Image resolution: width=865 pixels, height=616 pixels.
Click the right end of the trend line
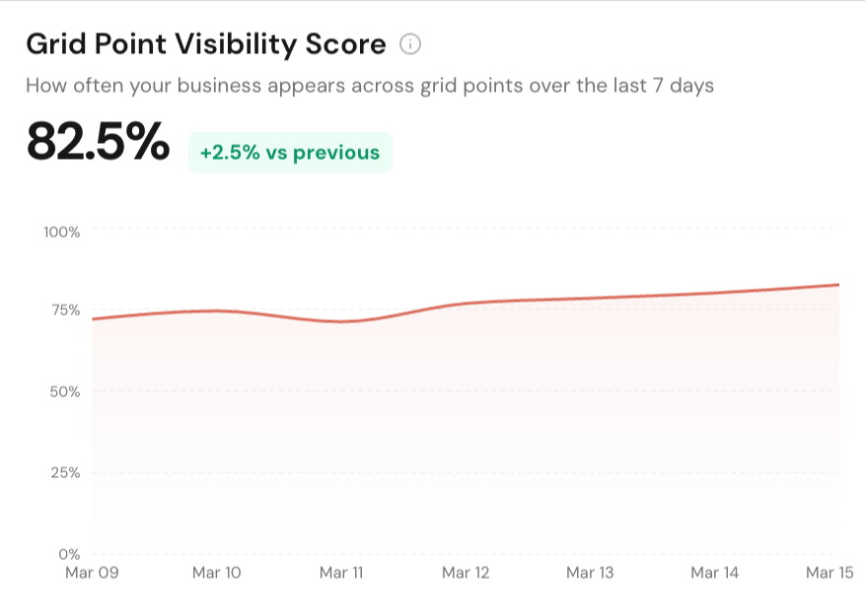point(837,285)
